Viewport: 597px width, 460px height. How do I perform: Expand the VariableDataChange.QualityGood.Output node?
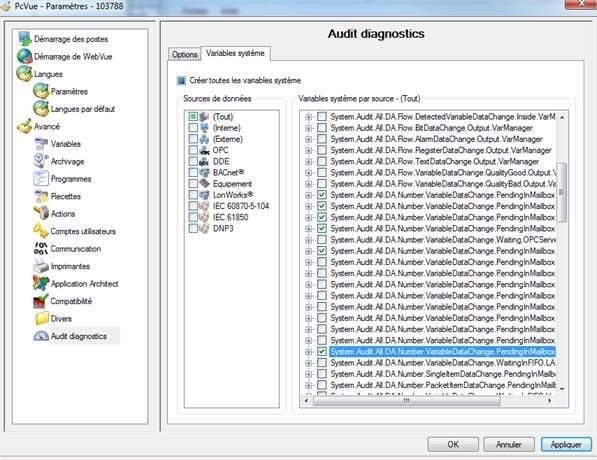tap(308, 173)
